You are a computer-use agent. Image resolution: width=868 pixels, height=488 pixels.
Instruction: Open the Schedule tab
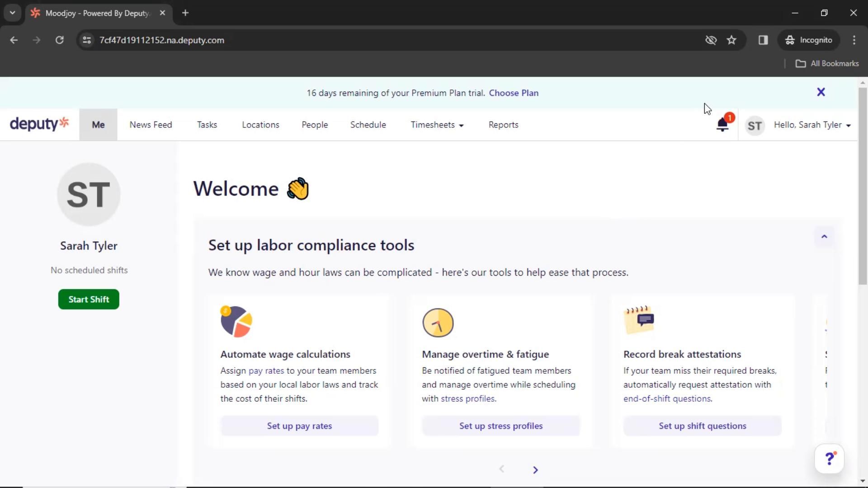(x=368, y=125)
